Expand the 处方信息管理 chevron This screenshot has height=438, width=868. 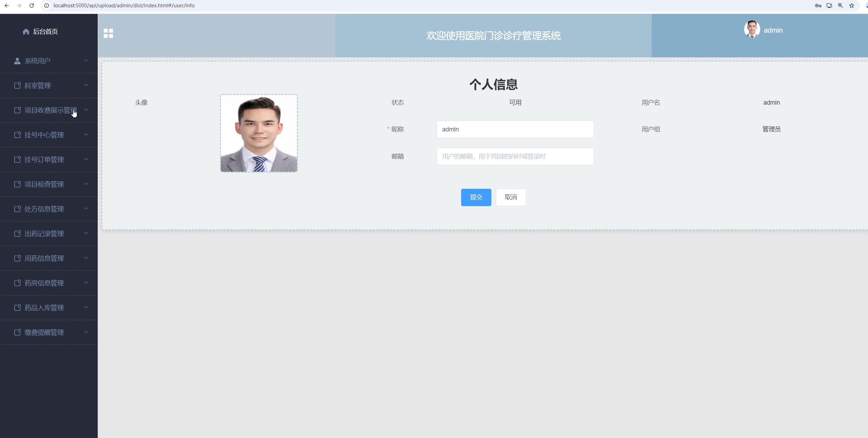tap(86, 209)
